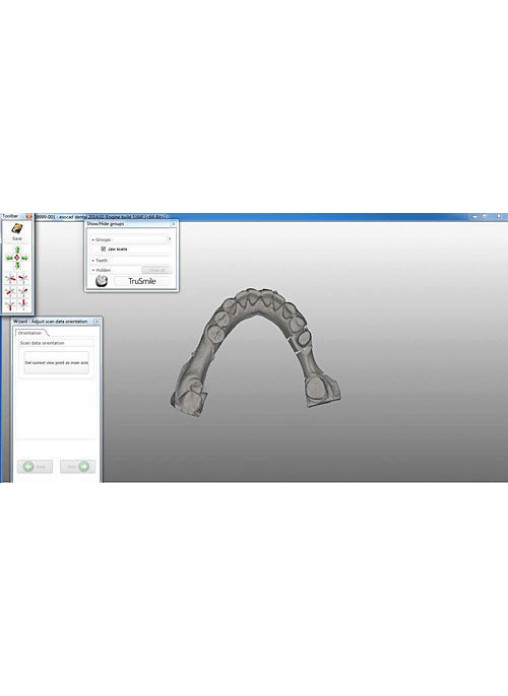508x696 pixels.
Task: Click the Save disk icon in Toolbar
Action: [x=17, y=229]
